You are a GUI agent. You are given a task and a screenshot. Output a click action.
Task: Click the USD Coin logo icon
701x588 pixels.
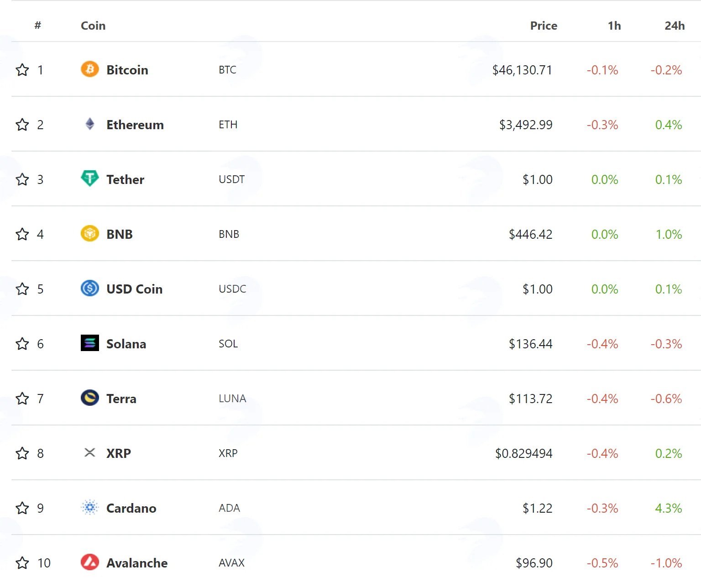click(x=90, y=288)
